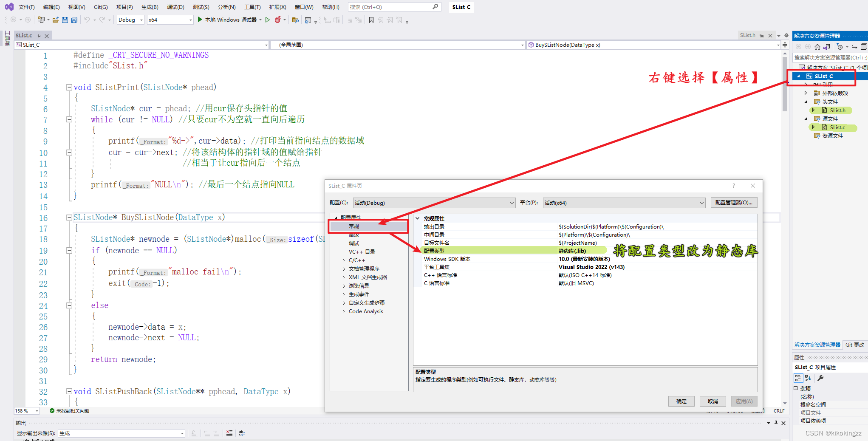Collapse the SListPrint function fold toggle
This screenshot has height=441, width=868.
(x=69, y=87)
